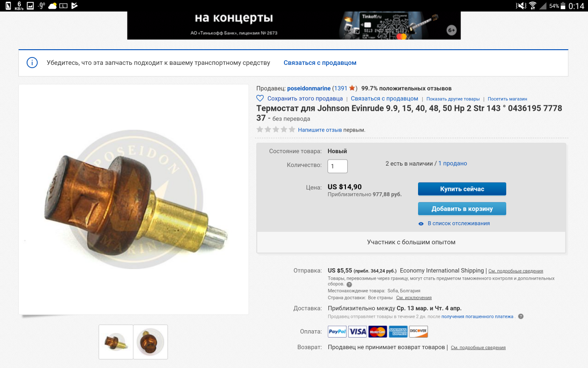The height and width of the screenshot is (368, 588).
Task: Open the Wi-Fi indicator in the status bar
Action: click(533, 6)
